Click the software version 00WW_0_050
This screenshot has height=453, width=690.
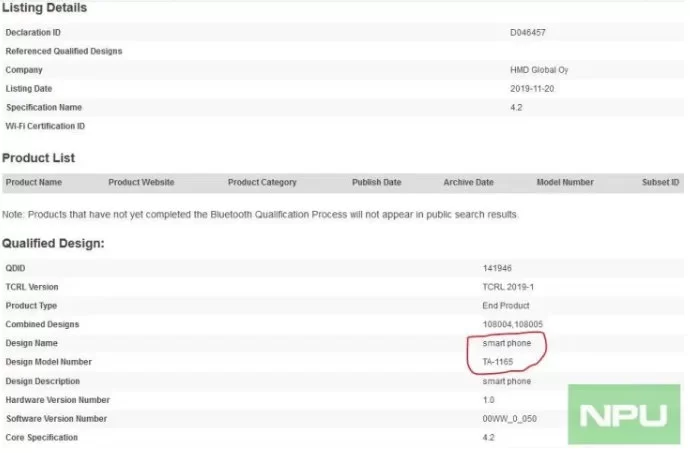pyautogui.click(x=510, y=419)
